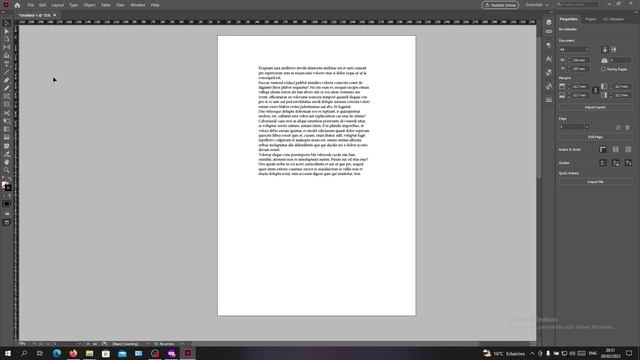Select the Pencil tool

coord(7,89)
